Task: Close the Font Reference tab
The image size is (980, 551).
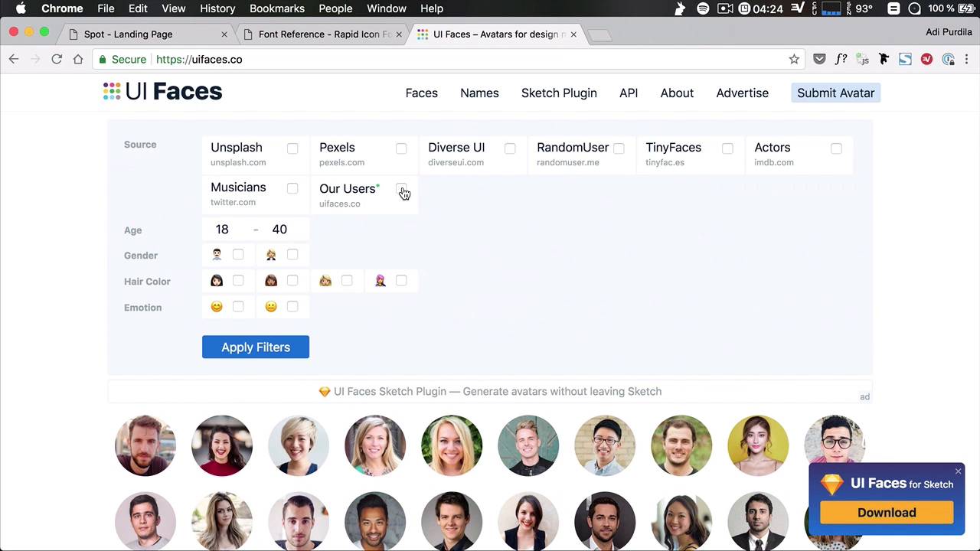Action: coord(399,34)
